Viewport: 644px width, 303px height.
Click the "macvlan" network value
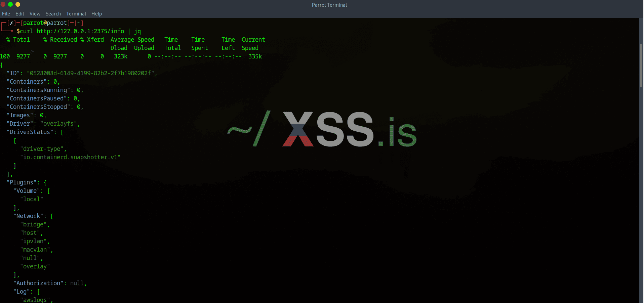point(35,250)
